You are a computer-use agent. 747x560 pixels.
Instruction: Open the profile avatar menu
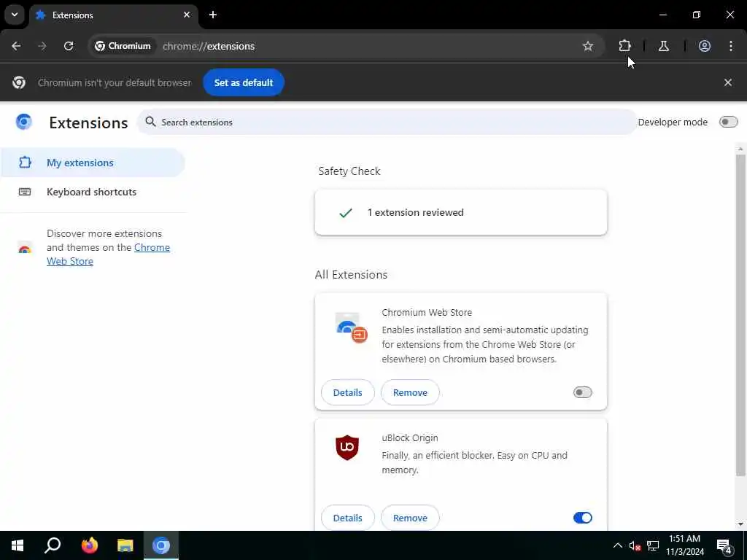pyautogui.click(x=705, y=46)
